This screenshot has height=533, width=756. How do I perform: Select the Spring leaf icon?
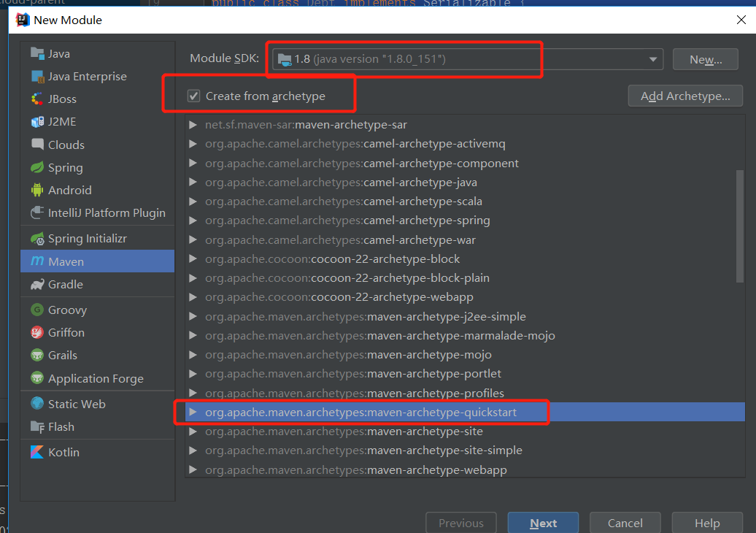click(x=37, y=167)
